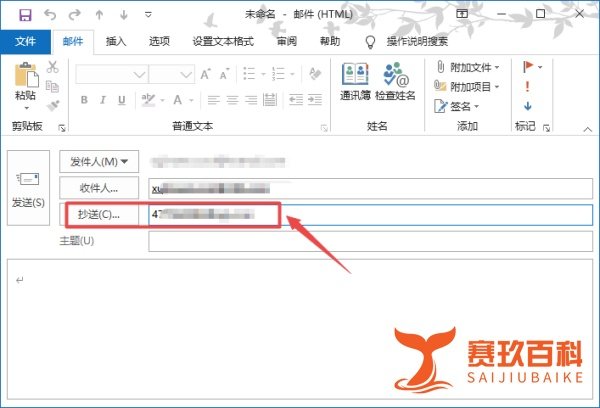The image size is (600, 408).
Task: Go to previous item with up arrow
Action: click(x=99, y=15)
